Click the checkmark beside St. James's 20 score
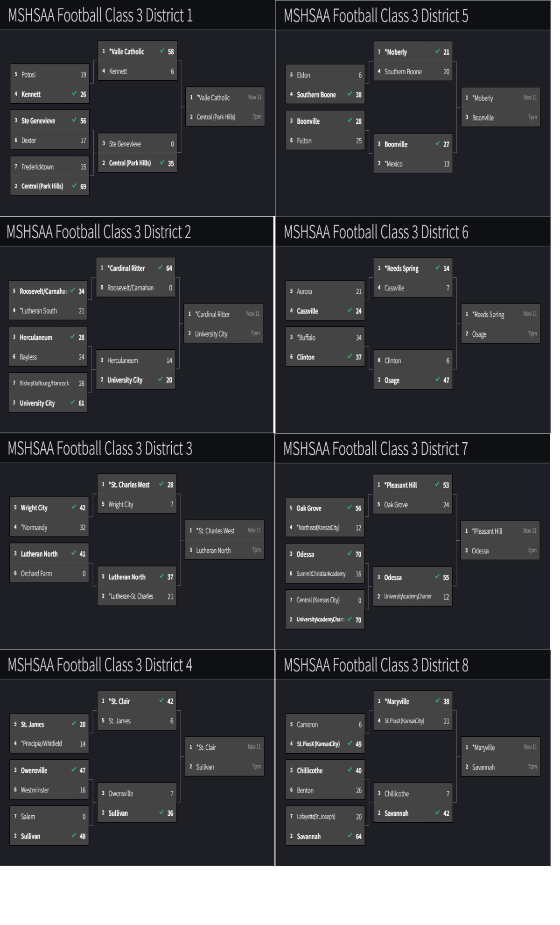The height and width of the screenshot is (925, 560). pos(74,723)
